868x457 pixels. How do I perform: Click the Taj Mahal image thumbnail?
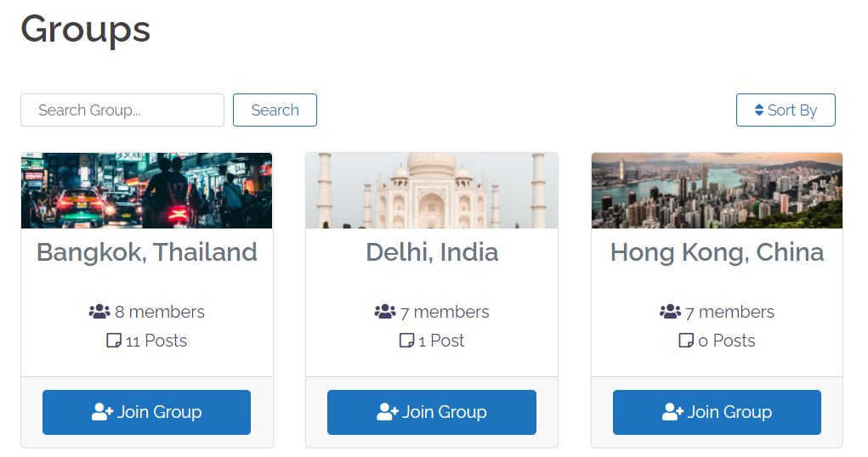(432, 190)
